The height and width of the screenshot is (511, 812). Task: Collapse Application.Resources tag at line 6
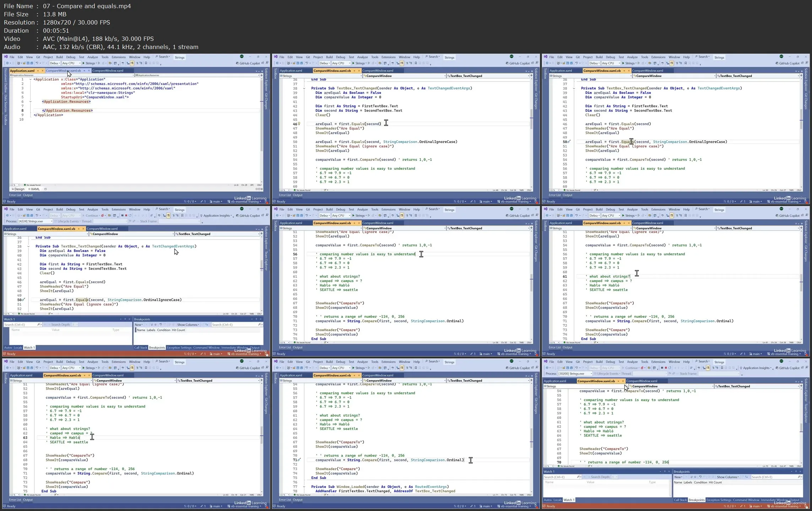(x=31, y=102)
